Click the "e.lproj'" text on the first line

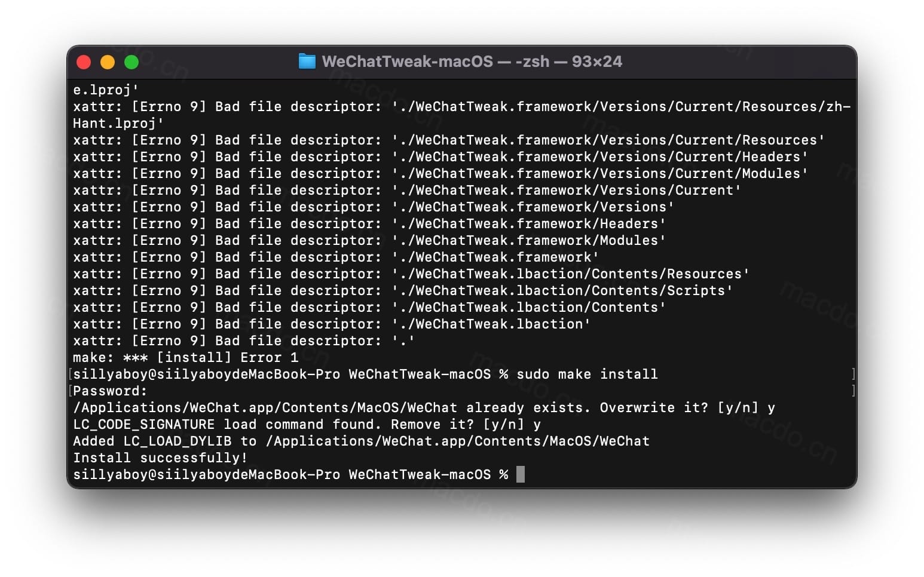point(106,90)
